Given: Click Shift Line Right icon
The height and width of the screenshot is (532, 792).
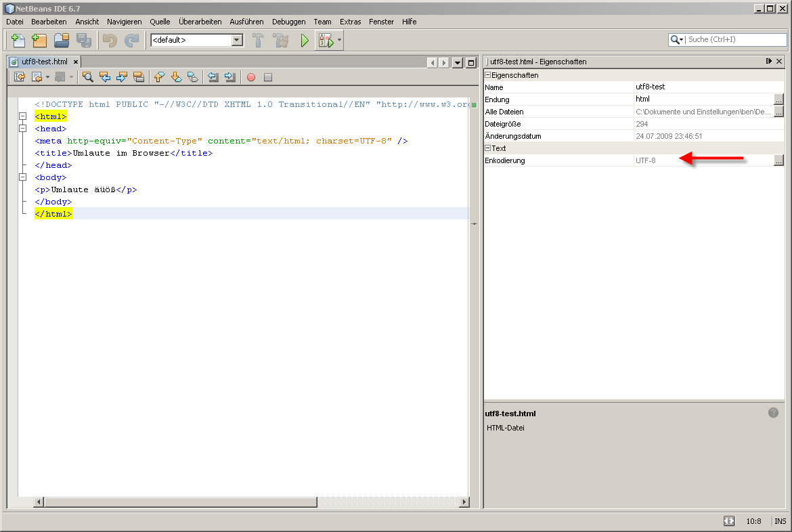Looking at the screenshot, I should coord(230,76).
